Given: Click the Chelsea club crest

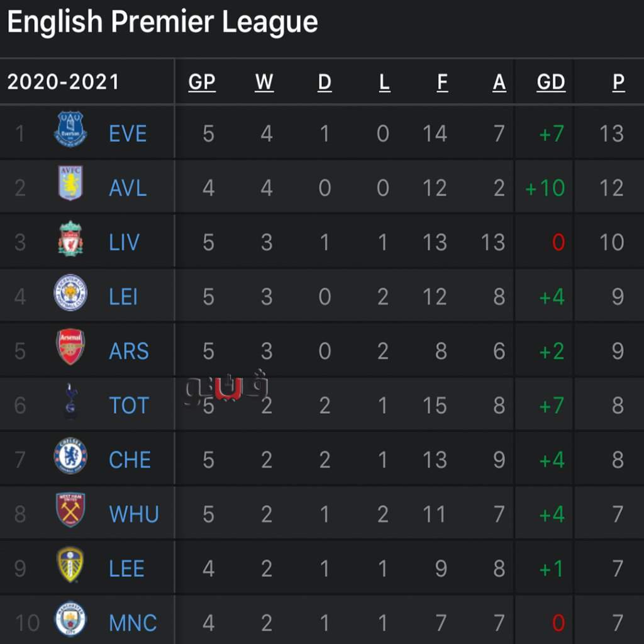Looking at the screenshot, I should (x=70, y=456).
